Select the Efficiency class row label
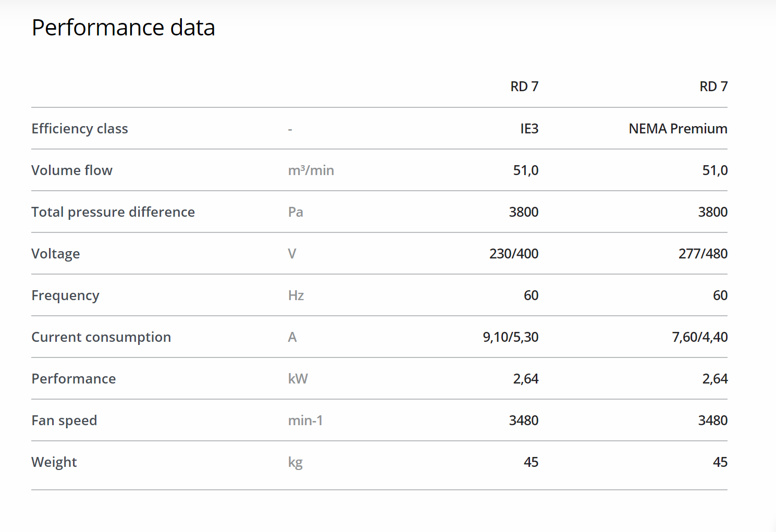The height and width of the screenshot is (532, 776). pyautogui.click(x=80, y=129)
